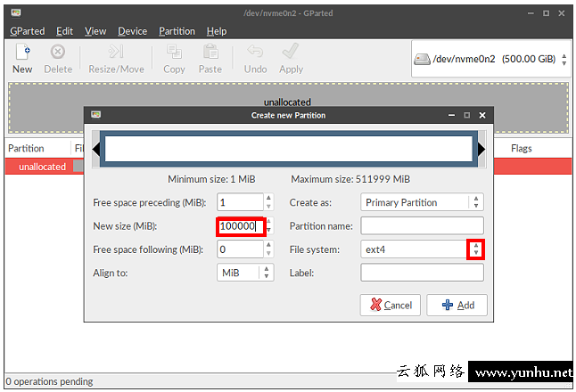Click the New size field
The image size is (576, 392).
tap(241, 226)
